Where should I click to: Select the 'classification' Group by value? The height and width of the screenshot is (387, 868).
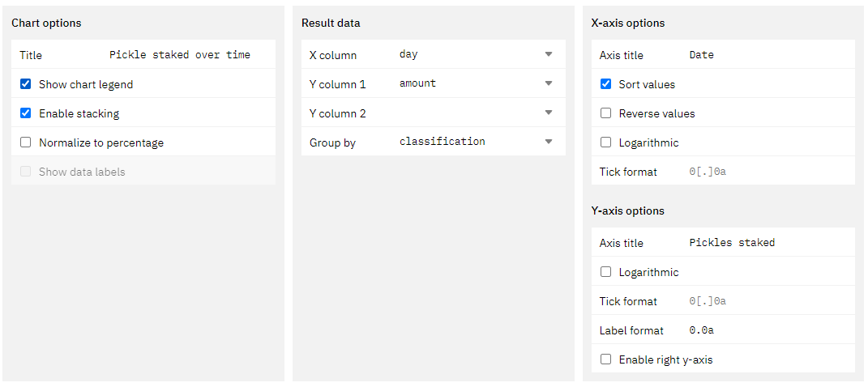click(443, 142)
